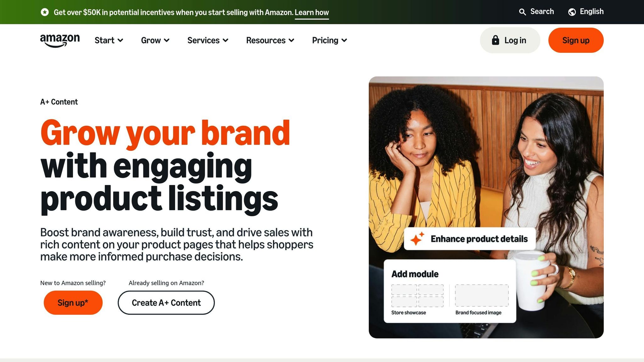This screenshot has width=644, height=362.
Task: Open the English language selector
Action: point(591,12)
